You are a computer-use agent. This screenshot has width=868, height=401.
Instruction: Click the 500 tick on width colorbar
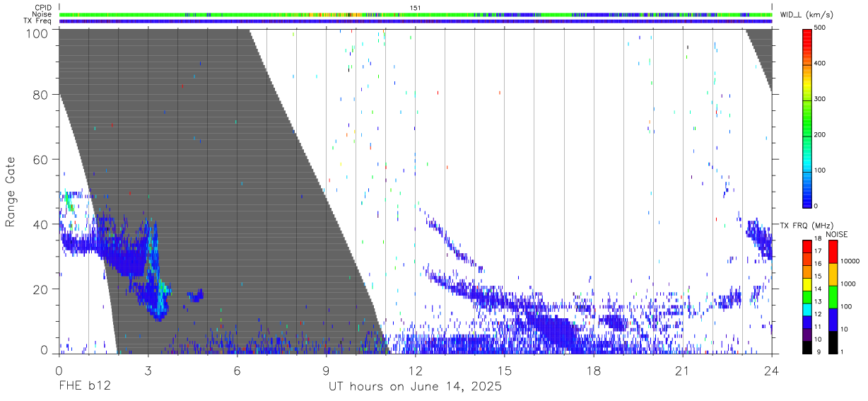click(821, 28)
